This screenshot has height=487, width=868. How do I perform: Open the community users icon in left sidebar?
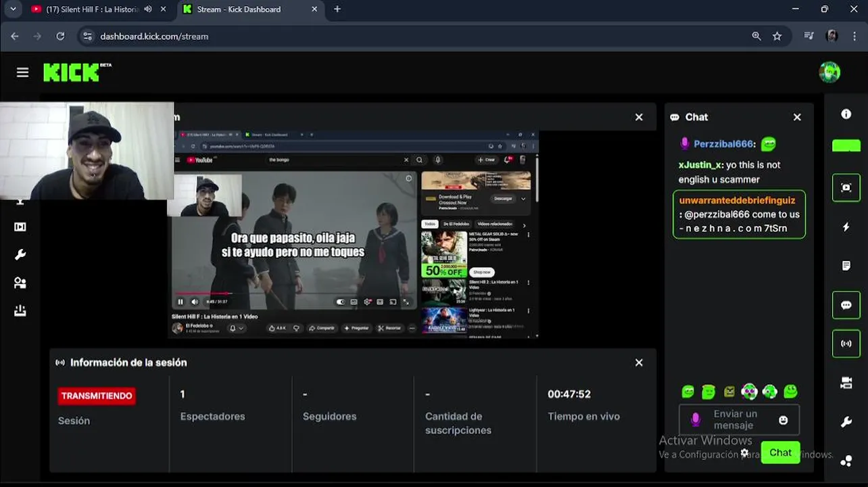(20, 283)
